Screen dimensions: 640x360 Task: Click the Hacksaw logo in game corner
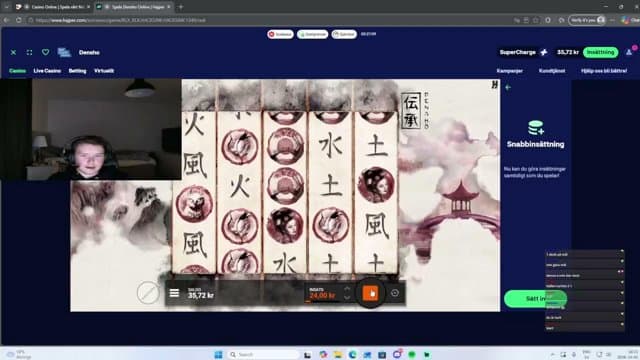[495, 84]
